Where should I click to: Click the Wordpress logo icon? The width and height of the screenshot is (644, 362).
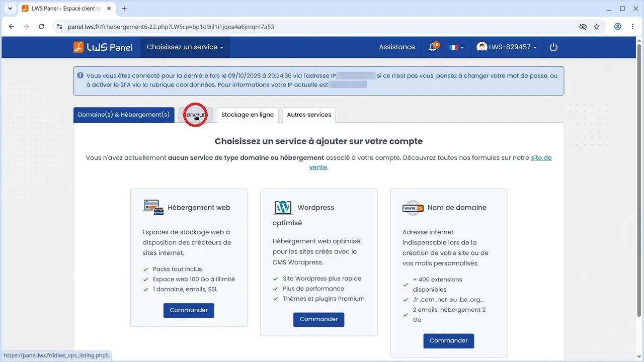tap(283, 207)
